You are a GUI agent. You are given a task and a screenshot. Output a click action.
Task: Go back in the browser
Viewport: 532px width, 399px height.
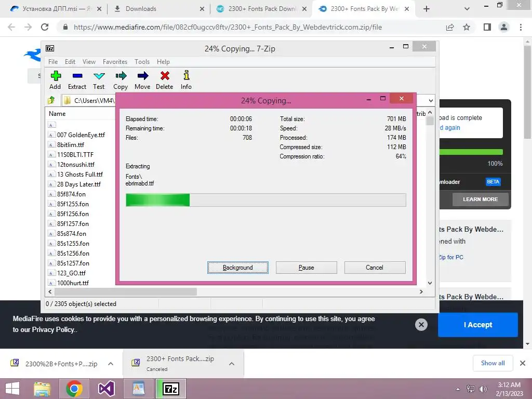coord(11,27)
